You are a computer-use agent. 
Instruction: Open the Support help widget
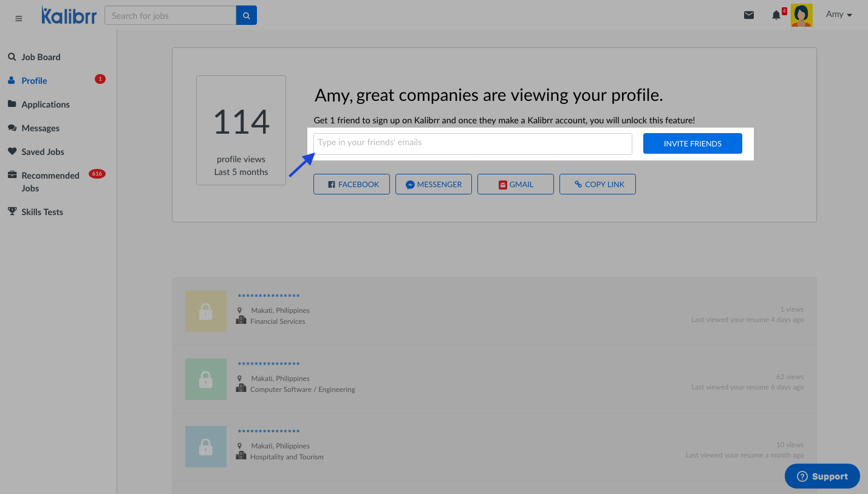(x=822, y=476)
